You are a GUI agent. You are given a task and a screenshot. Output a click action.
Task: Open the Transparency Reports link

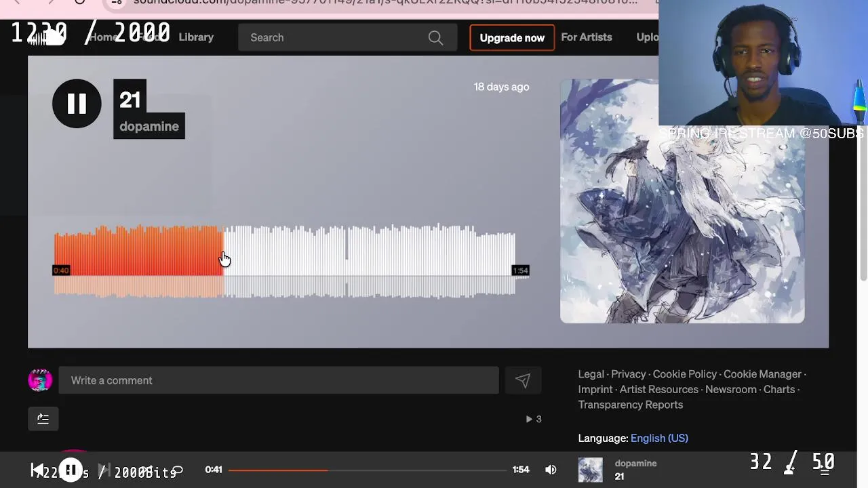tap(630, 405)
